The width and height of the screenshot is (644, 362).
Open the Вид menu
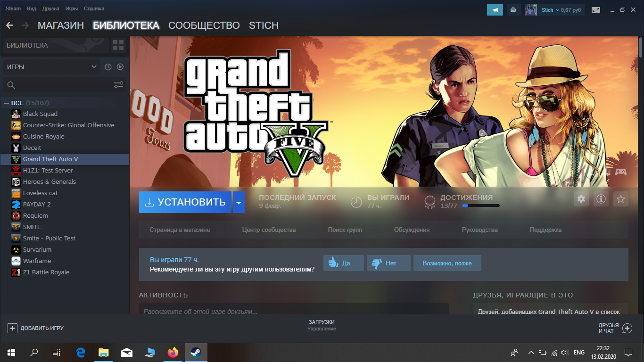click(32, 9)
